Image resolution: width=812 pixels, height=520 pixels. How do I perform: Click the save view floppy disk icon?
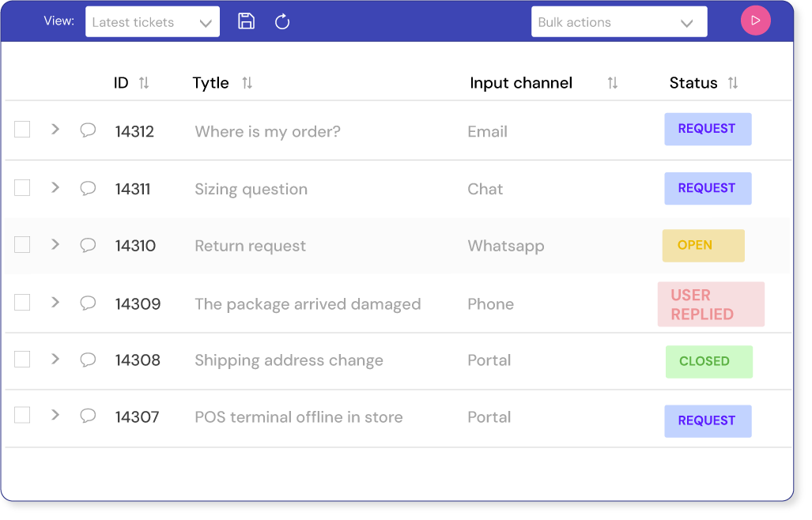coord(246,21)
